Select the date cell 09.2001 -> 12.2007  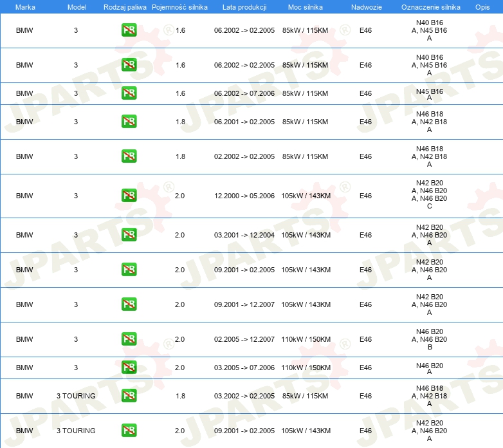(x=244, y=304)
